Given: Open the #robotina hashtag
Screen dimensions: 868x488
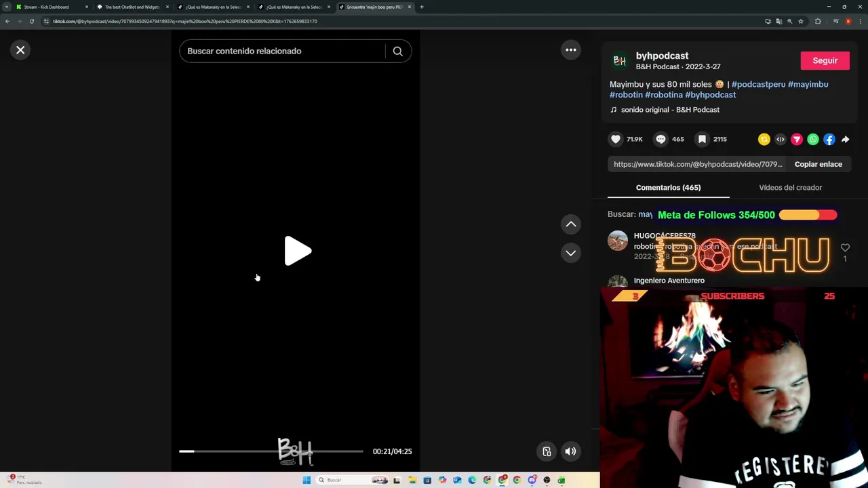Looking at the screenshot, I should pyautogui.click(x=664, y=95).
